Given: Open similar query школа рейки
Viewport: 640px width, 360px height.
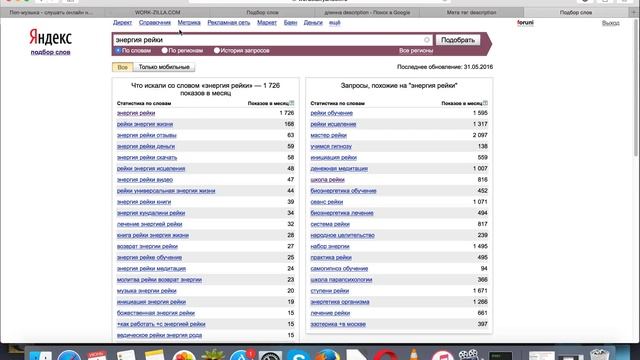Looking at the screenshot, I should point(327,180).
